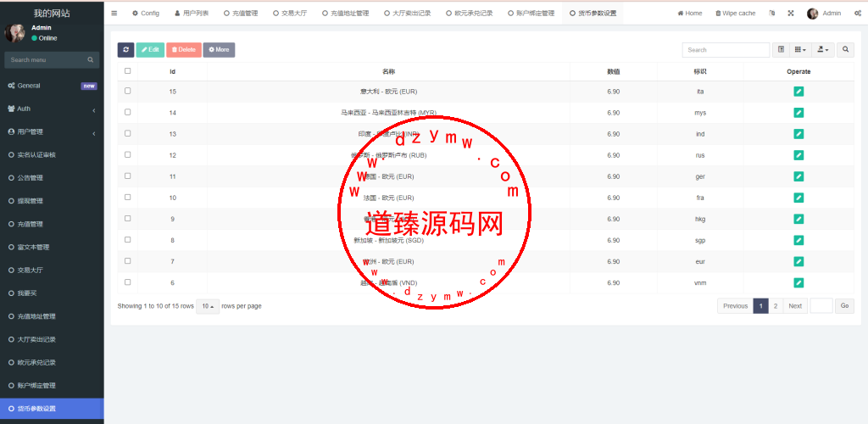868x424 pixels.
Task: Open General in the sidebar
Action: pos(52,86)
